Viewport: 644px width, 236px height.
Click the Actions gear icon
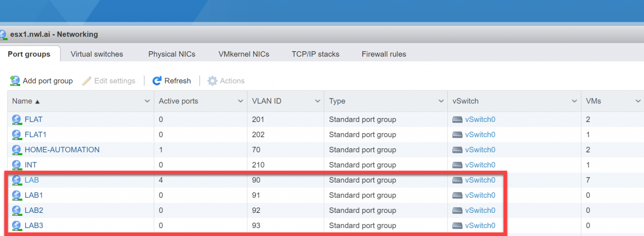point(213,81)
